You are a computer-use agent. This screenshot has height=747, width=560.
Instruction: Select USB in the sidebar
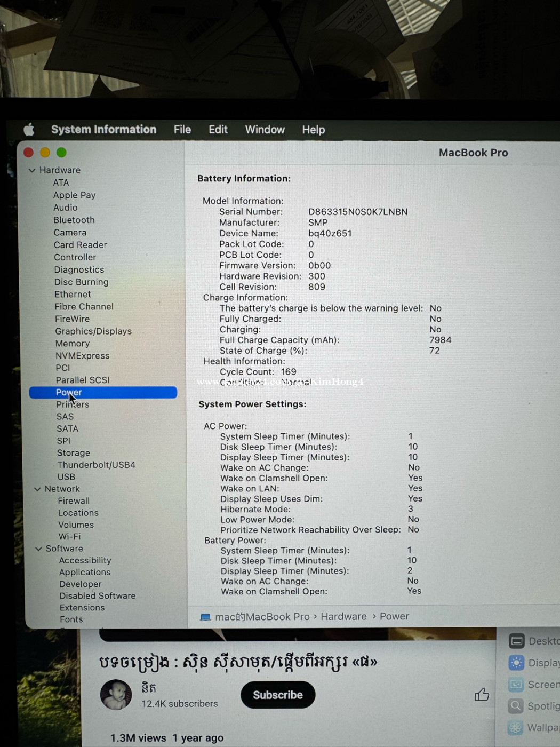[66, 477]
